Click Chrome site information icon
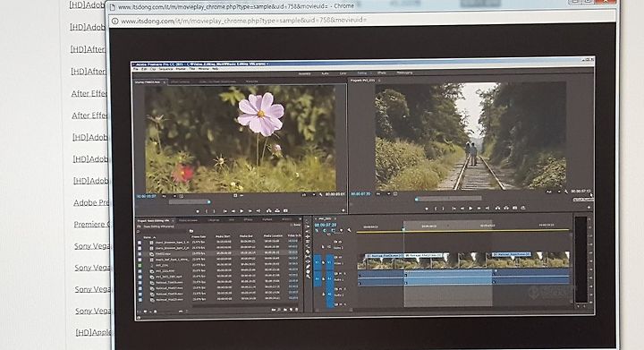This screenshot has height=350, width=644. (115, 21)
